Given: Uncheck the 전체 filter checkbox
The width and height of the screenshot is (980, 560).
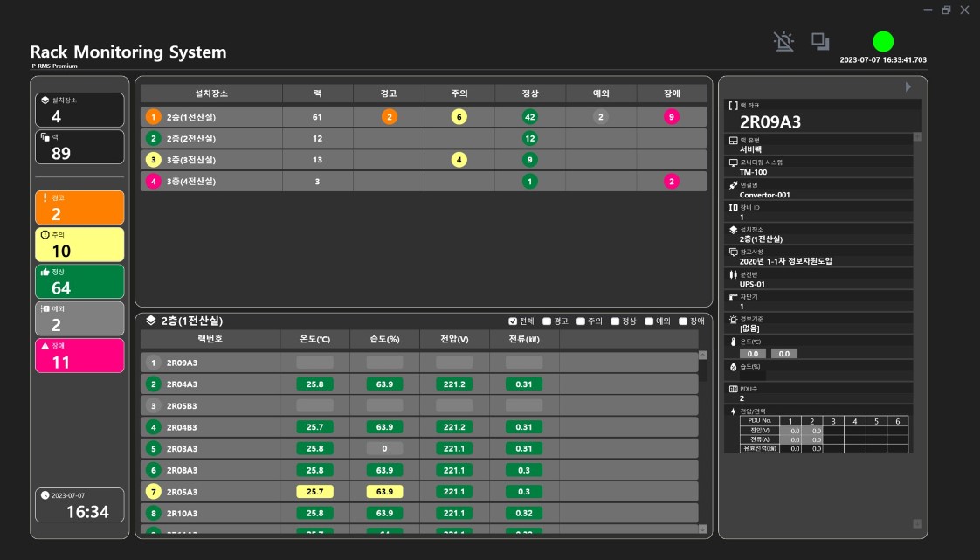Looking at the screenshot, I should click(513, 321).
